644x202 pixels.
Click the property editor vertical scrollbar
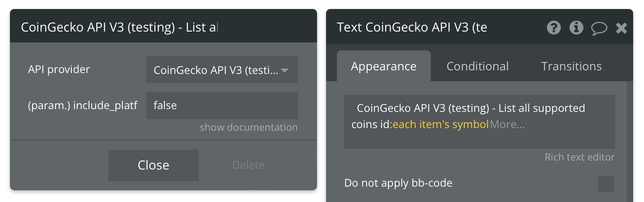point(629,142)
